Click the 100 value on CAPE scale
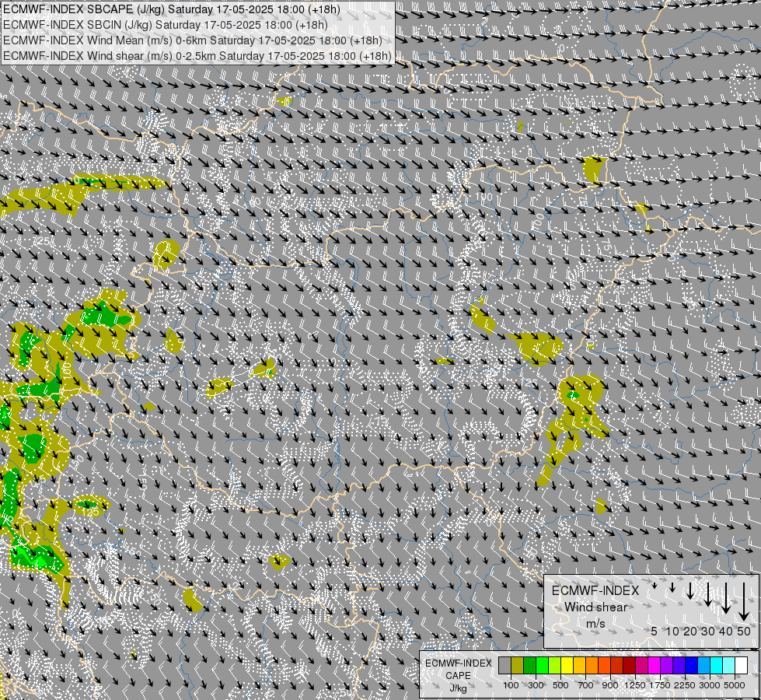761x700 pixels. (x=511, y=685)
